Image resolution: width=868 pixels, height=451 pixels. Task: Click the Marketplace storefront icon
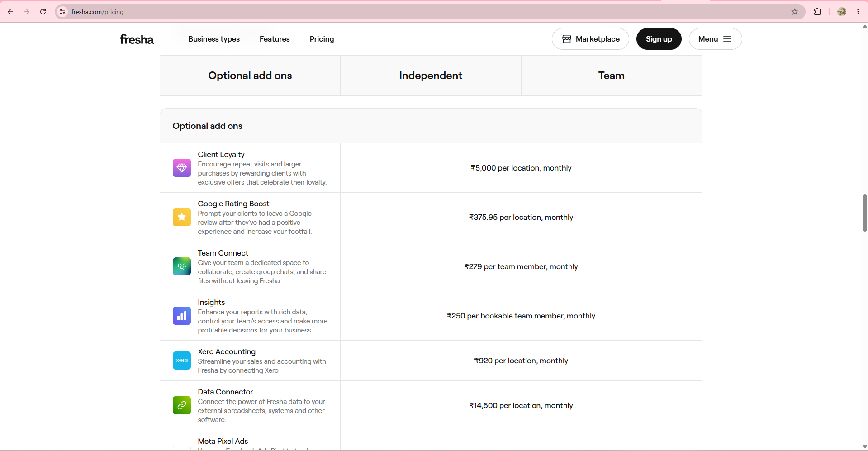pyautogui.click(x=567, y=39)
